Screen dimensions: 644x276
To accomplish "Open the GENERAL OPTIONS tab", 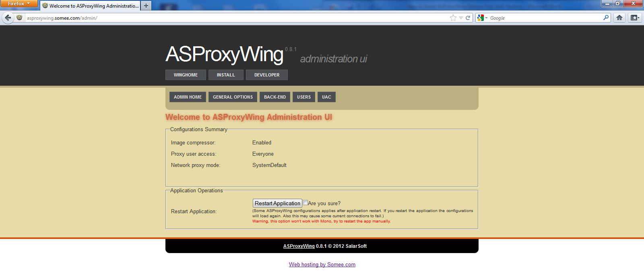I will (x=233, y=97).
